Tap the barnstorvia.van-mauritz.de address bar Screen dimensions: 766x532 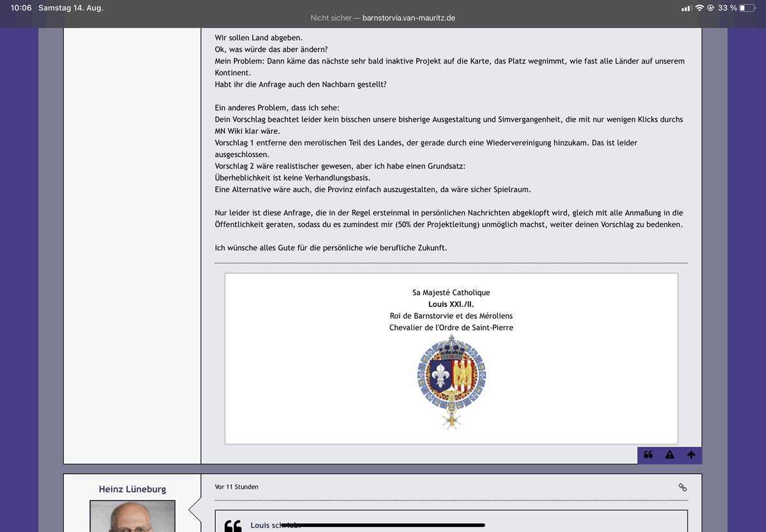coord(383,18)
